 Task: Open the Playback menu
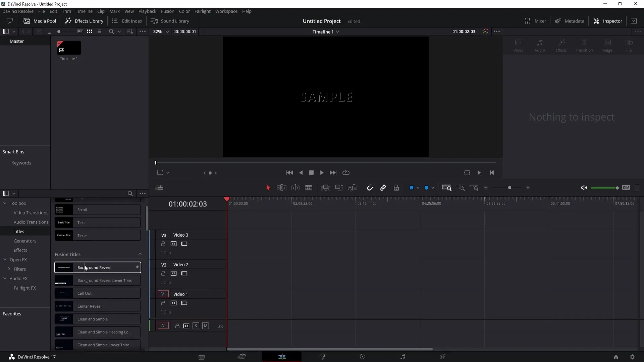coord(147,11)
